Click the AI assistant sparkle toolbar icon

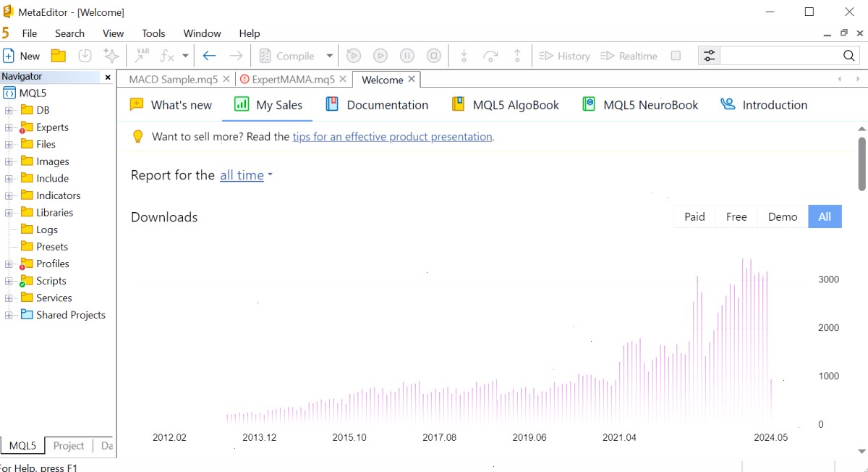point(111,56)
